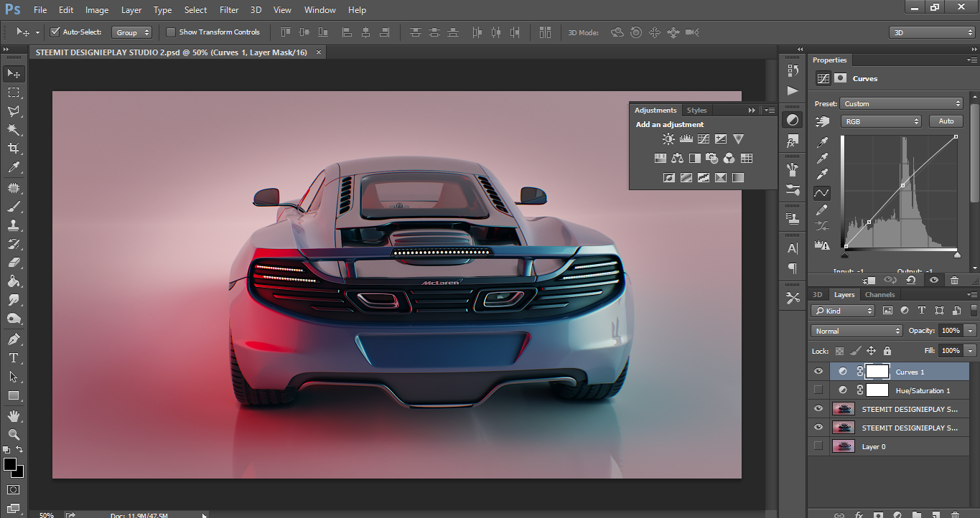
Task: Add a Channel Mixer adjustment
Action: pos(729,158)
